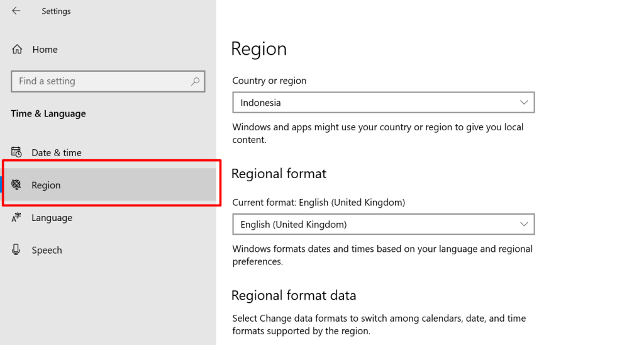Click the Speech microphone icon
The width and height of the screenshot is (644, 345).
tap(17, 250)
